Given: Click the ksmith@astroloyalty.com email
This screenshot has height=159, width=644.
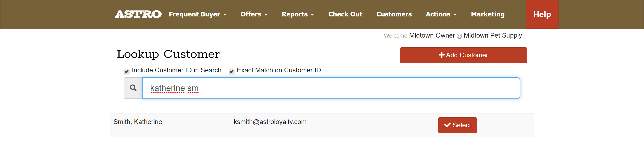Looking at the screenshot, I should [x=270, y=122].
